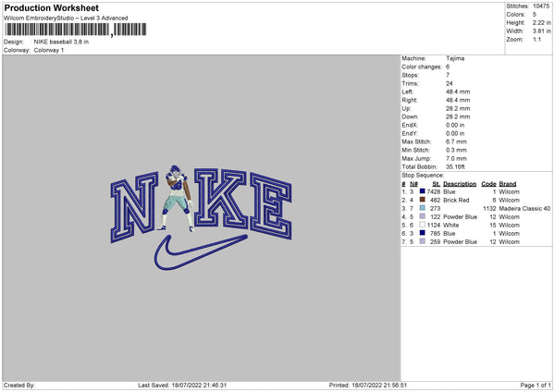
Task: Select the 'Left:' value 48.4 mm
Action: coord(458,92)
